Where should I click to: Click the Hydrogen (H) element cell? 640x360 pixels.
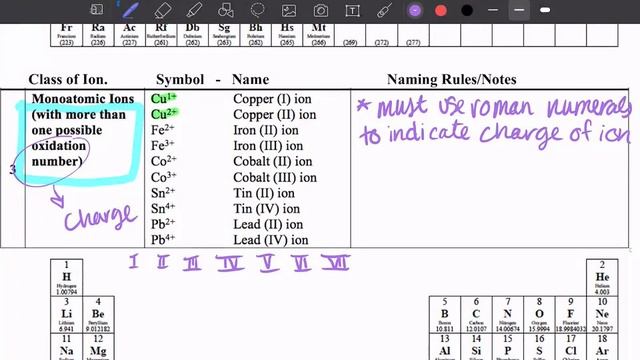pyautogui.click(x=67, y=278)
